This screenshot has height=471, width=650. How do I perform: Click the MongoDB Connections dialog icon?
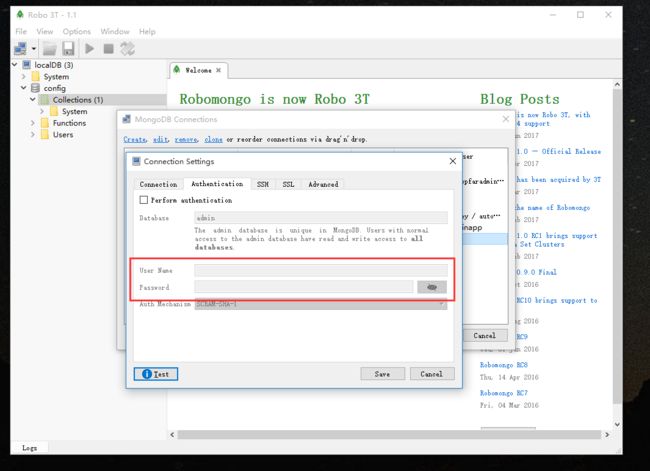click(126, 119)
